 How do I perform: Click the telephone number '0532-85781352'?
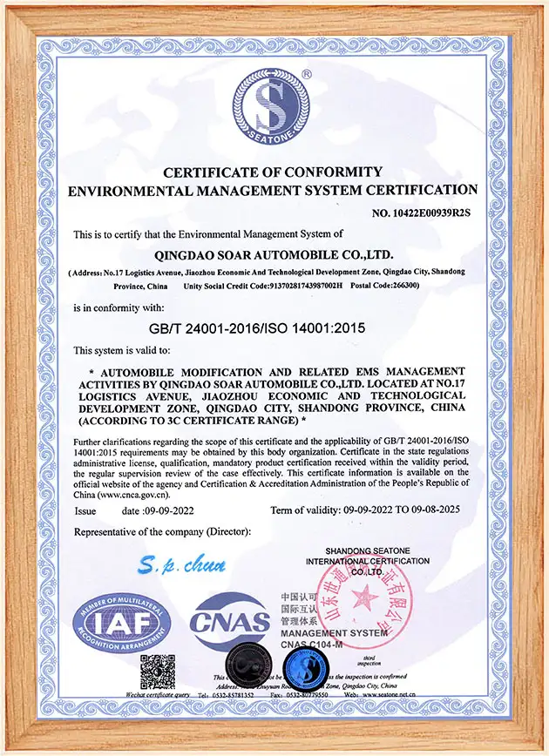pos(233,695)
